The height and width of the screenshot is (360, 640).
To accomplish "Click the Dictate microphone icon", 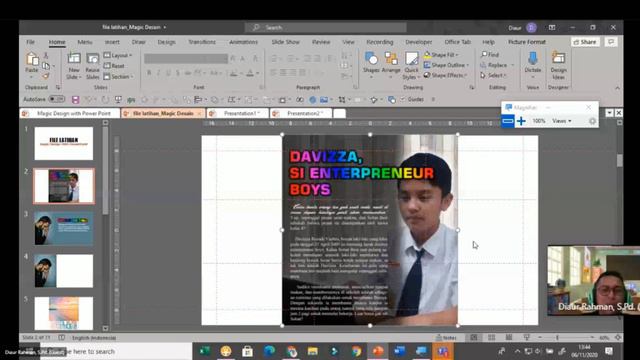I will [533, 59].
